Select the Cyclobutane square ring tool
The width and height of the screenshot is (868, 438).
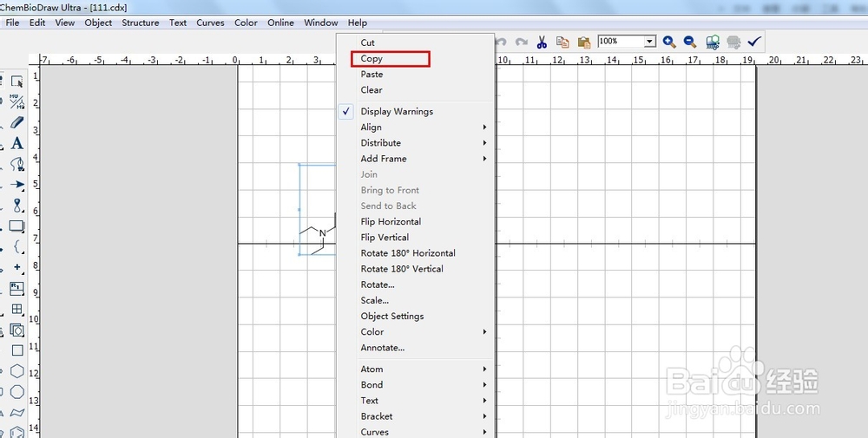[x=17, y=350]
